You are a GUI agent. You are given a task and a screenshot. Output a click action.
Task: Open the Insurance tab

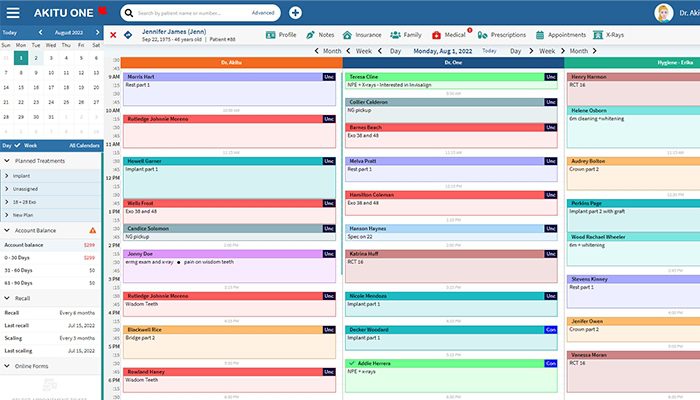362,35
